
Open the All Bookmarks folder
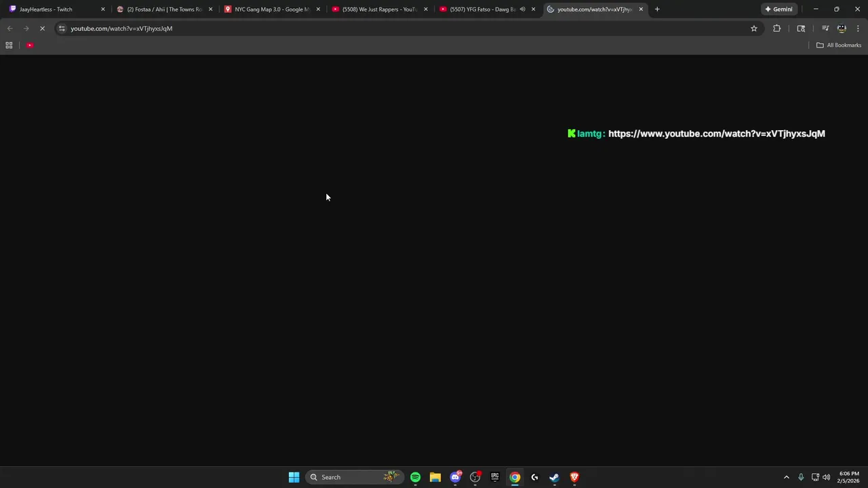pos(839,45)
